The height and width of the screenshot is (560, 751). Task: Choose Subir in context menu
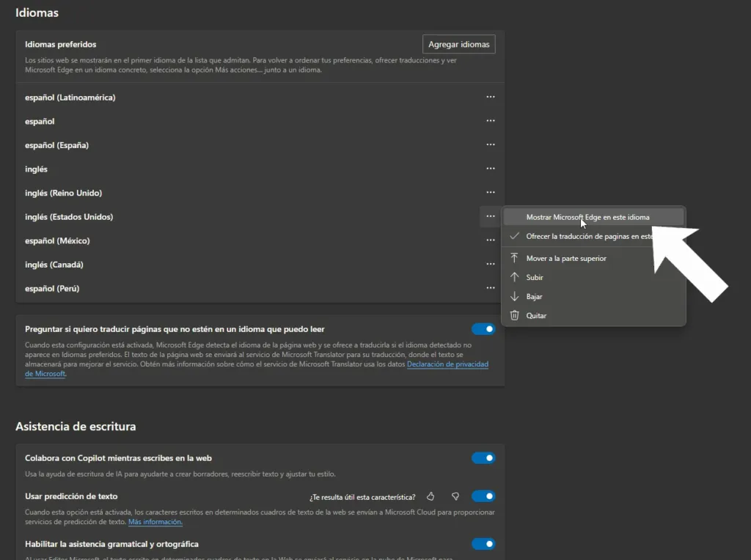coord(593,278)
